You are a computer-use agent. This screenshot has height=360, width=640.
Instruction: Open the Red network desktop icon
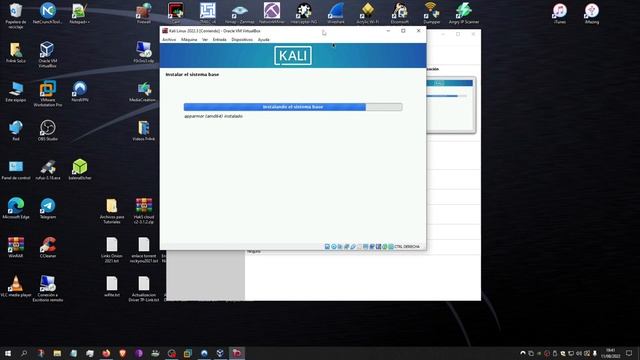point(16,131)
